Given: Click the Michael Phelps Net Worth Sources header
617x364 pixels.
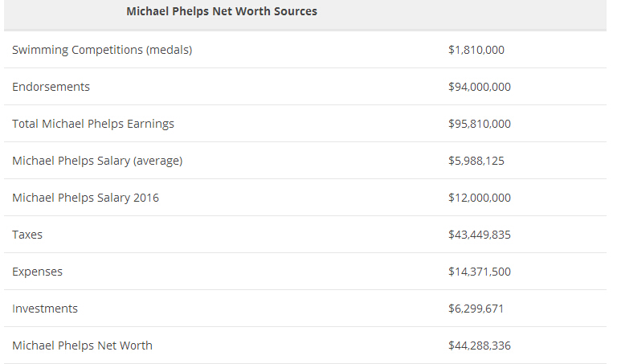Looking at the screenshot, I should pyautogui.click(x=222, y=12).
